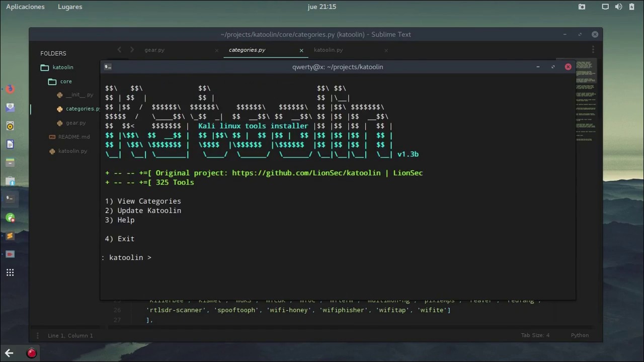
Task: Open Aplicaciones menu
Action: 25,7
